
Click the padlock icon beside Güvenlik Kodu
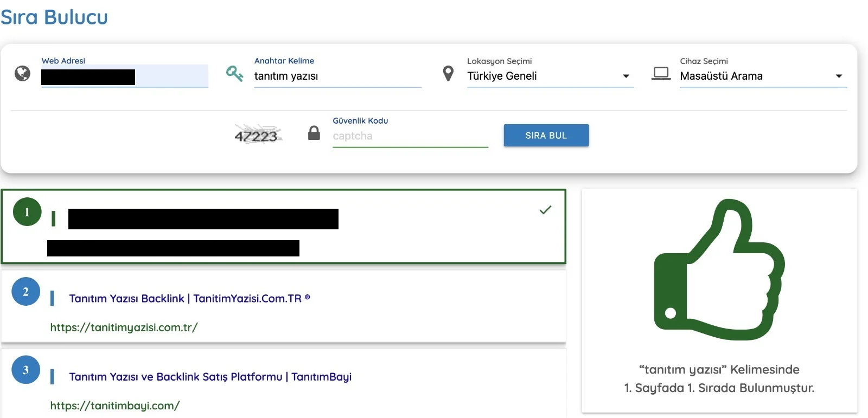tap(314, 133)
